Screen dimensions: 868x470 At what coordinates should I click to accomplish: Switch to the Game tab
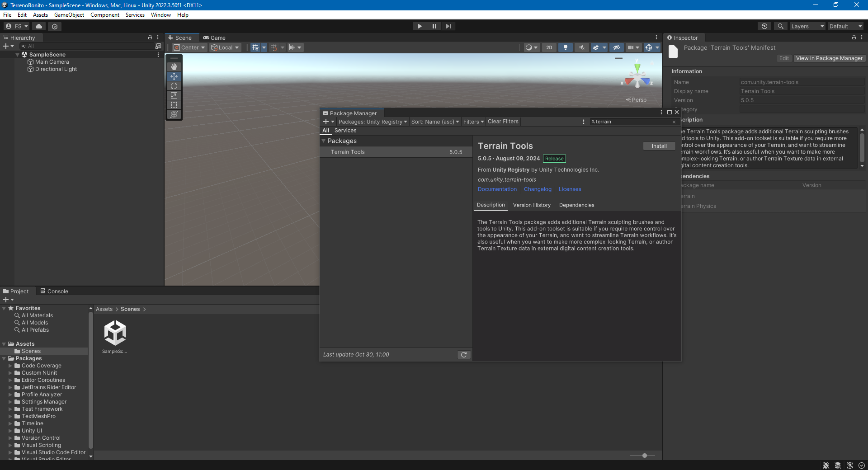click(x=214, y=38)
